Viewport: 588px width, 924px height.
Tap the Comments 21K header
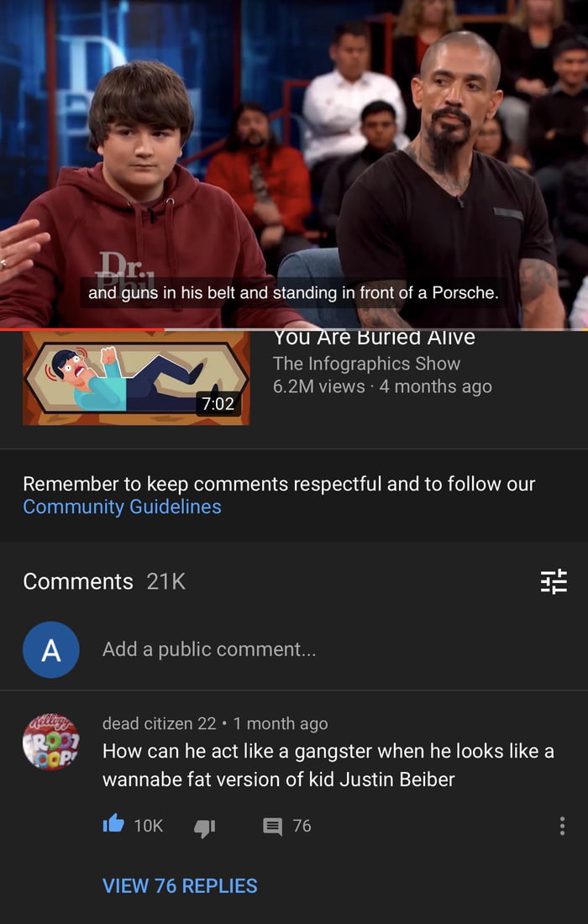[x=104, y=581]
